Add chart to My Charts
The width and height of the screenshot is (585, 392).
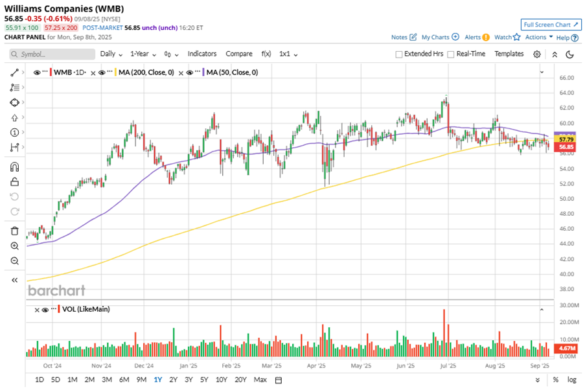441,38
